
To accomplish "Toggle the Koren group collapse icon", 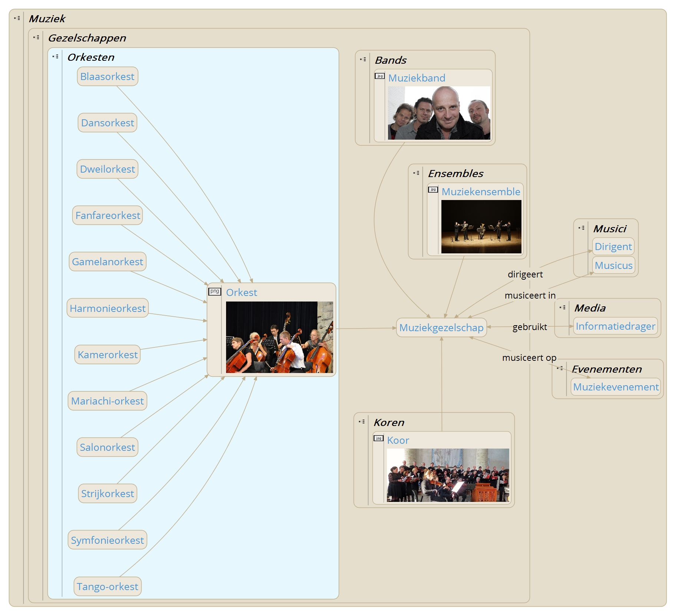I will 362,422.
